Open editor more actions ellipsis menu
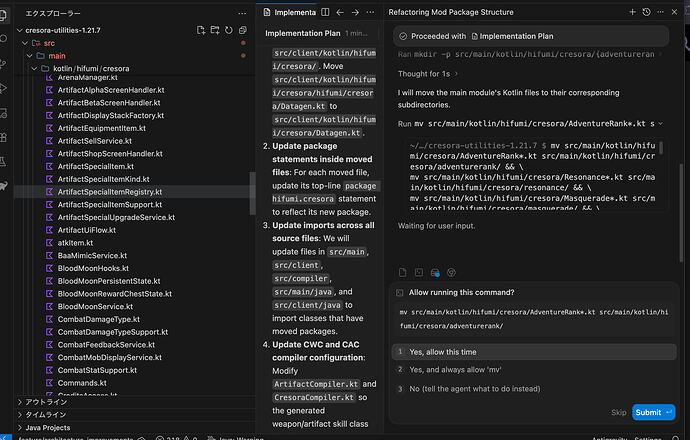 coord(370,12)
